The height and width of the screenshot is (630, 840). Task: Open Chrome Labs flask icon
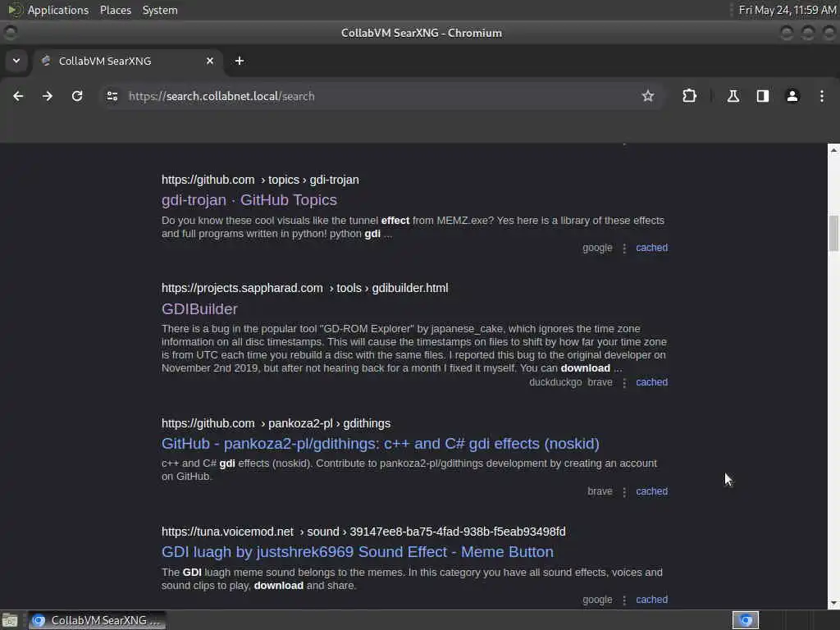tap(733, 96)
